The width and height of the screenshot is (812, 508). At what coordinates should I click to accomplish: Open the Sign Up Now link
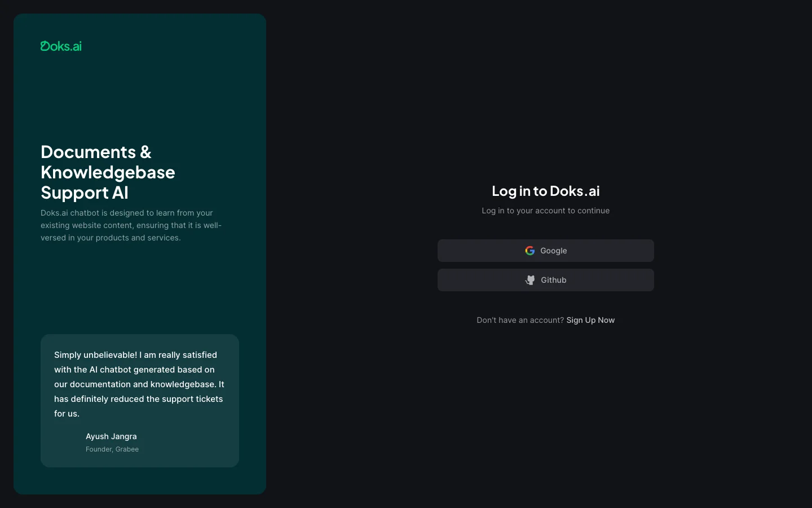[x=590, y=320]
